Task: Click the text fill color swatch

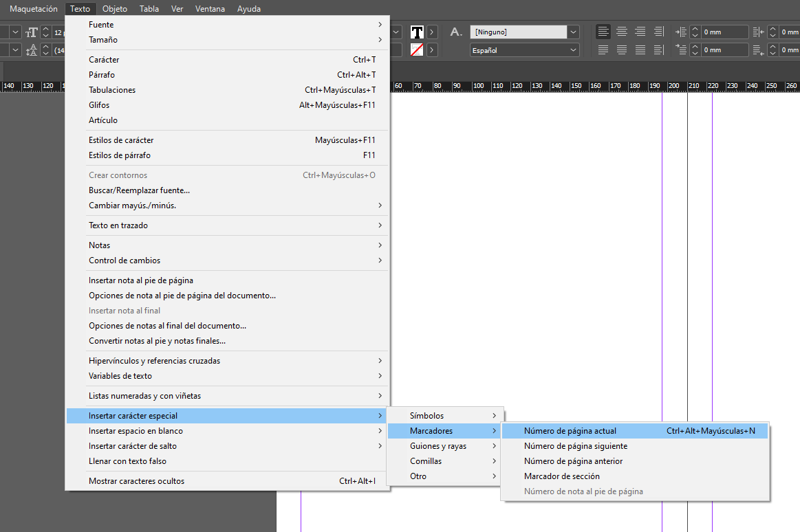Action: pyautogui.click(x=417, y=32)
